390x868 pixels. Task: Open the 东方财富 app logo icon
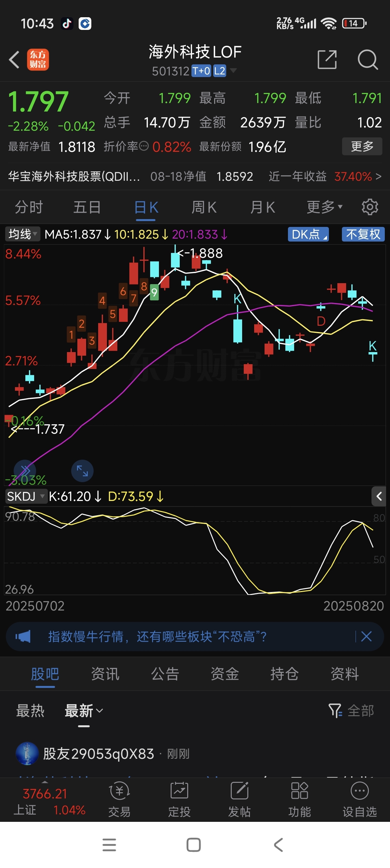tap(38, 59)
